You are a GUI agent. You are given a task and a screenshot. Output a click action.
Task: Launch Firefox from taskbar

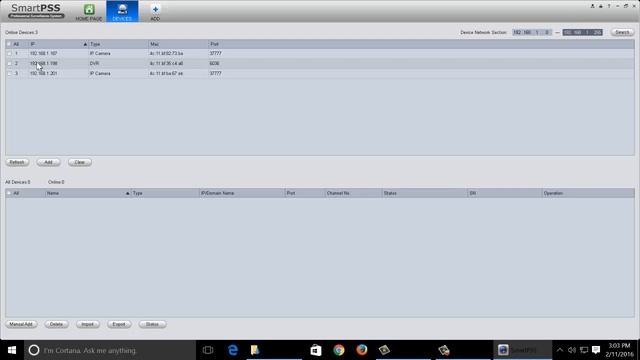click(362, 350)
